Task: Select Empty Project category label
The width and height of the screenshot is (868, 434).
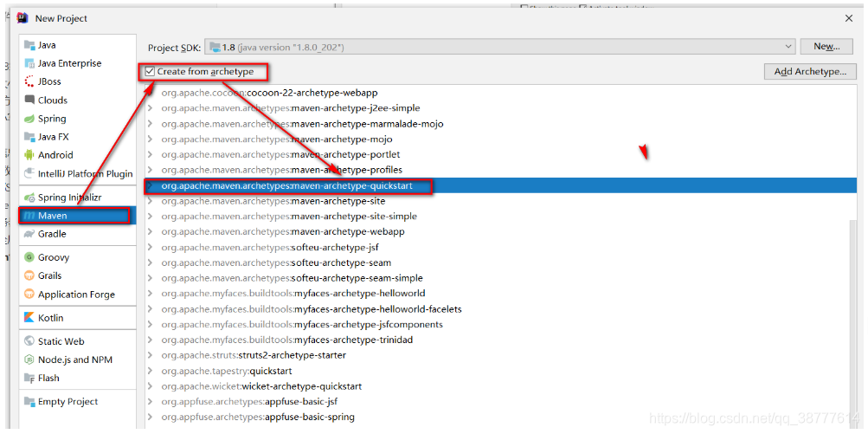Action: [x=68, y=401]
